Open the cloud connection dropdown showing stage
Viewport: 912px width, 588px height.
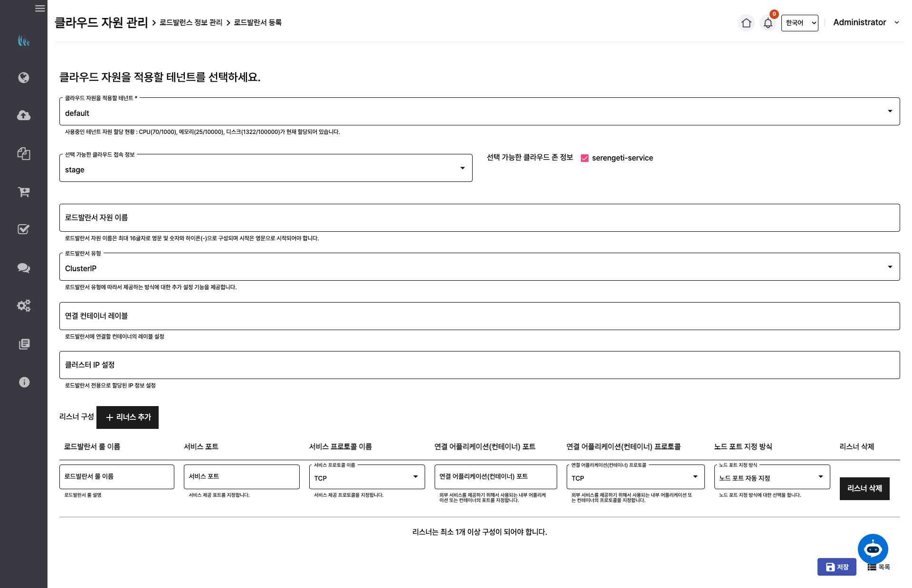click(x=266, y=169)
